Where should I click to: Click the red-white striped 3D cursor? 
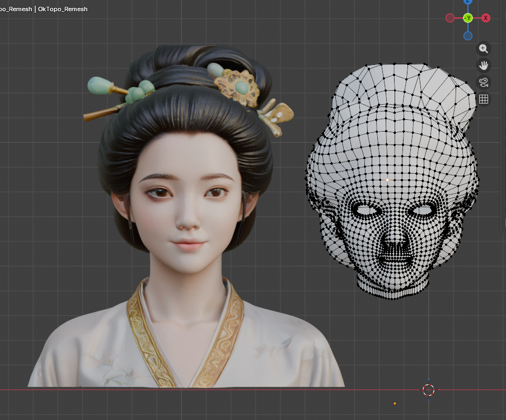tap(428, 390)
